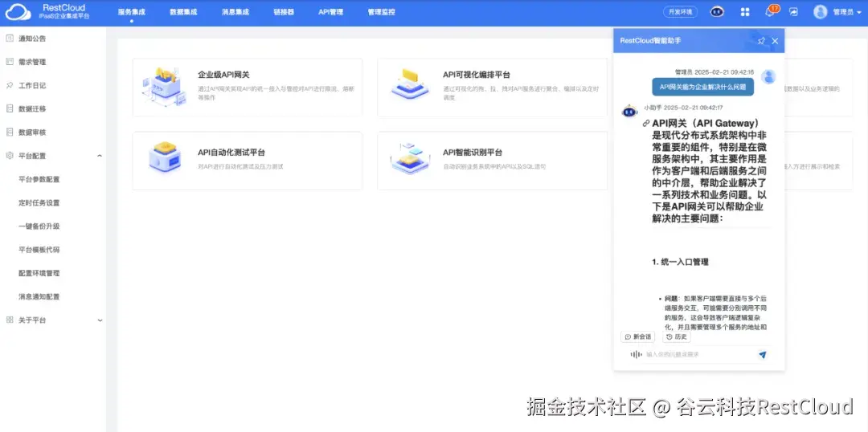The height and width of the screenshot is (432, 868).
Task: Click the 1. 统一入口管理 heading in the chat
Action: tap(681, 263)
